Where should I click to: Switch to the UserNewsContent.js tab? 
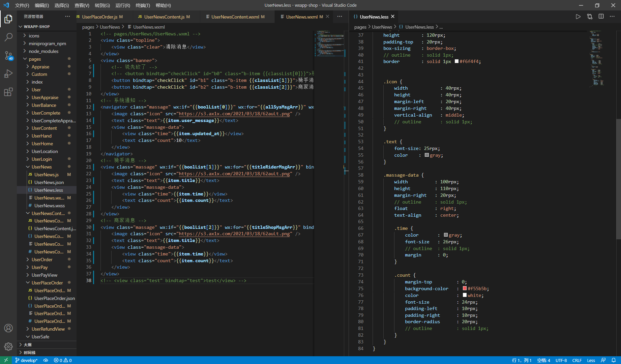[165, 17]
